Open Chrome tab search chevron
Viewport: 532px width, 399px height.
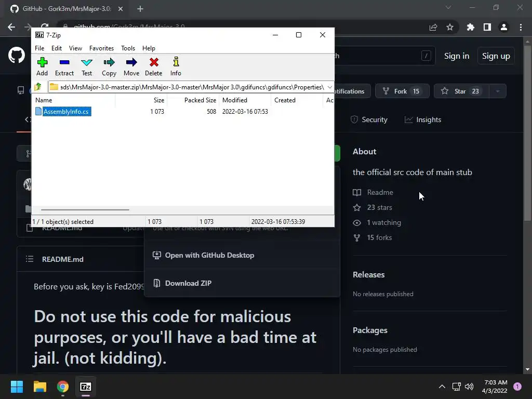[448, 7]
